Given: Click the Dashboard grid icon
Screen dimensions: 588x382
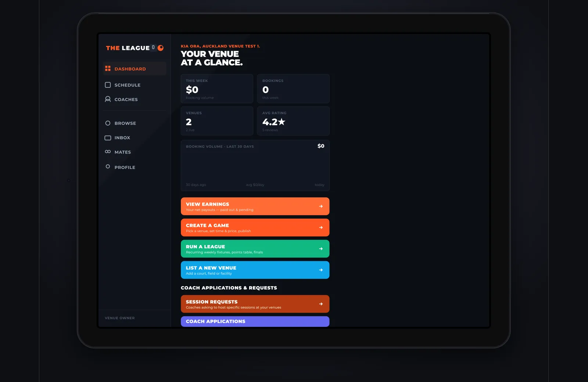Looking at the screenshot, I should 108,68.
